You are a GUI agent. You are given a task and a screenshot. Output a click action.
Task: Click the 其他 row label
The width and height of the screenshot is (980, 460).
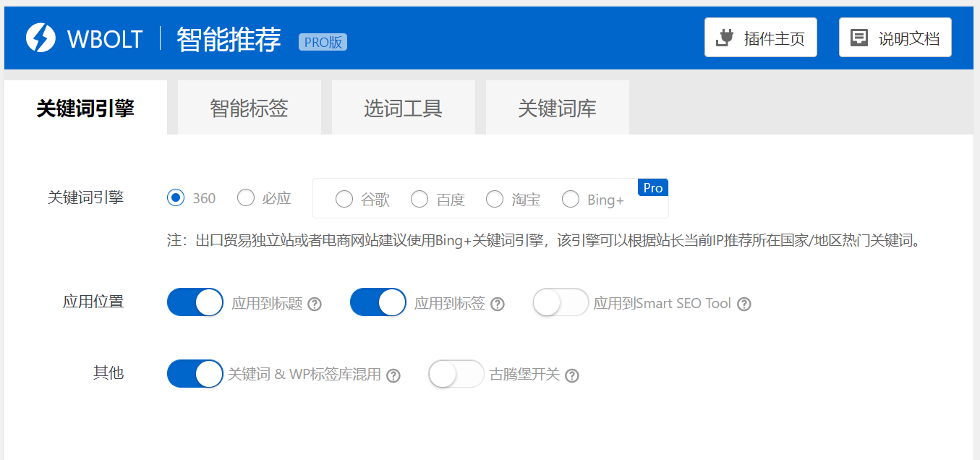(x=108, y=373)
